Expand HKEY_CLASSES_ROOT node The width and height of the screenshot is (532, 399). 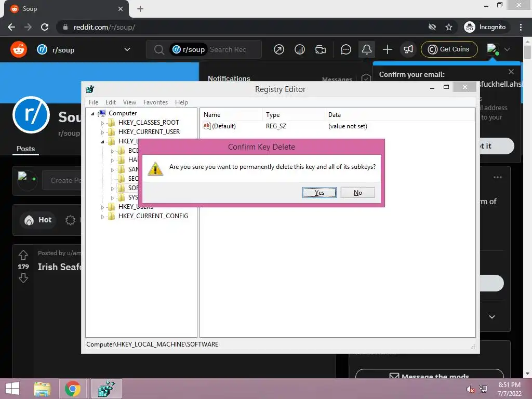tap(102, 123)
